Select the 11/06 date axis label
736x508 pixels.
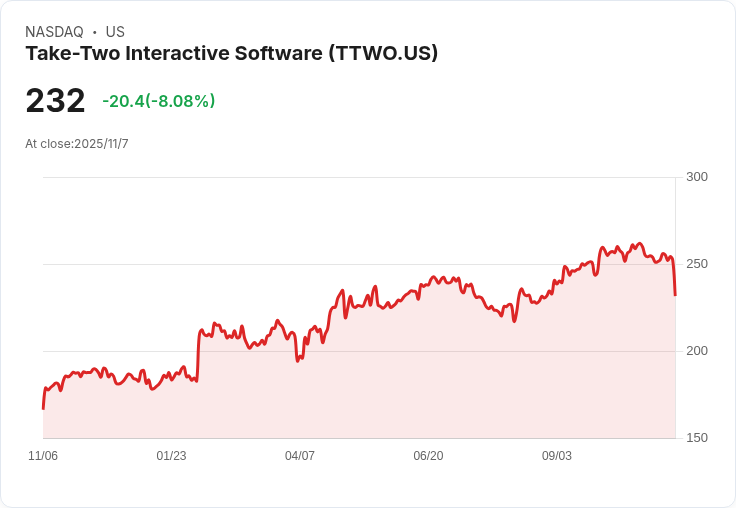(43, 456)
